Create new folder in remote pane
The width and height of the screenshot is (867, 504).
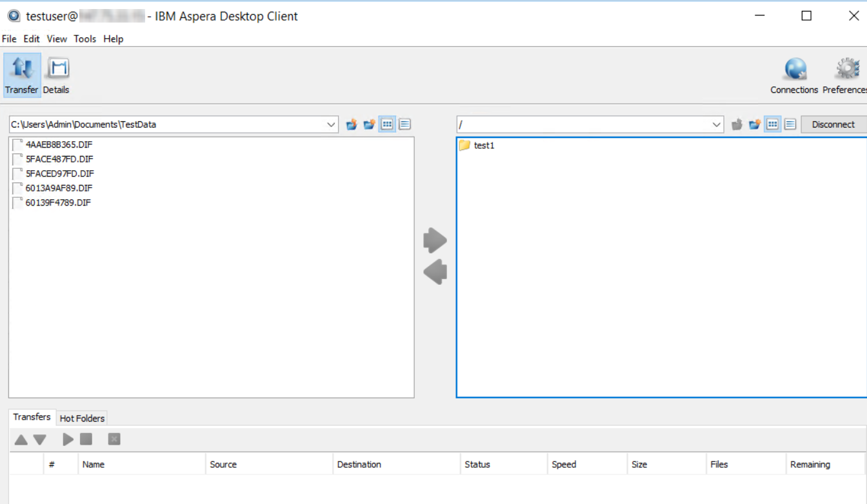coord(755,124)
